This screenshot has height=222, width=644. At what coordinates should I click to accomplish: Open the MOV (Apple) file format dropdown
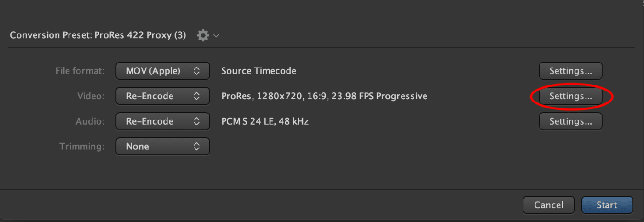pyautogui.click(x=163, y=71)
